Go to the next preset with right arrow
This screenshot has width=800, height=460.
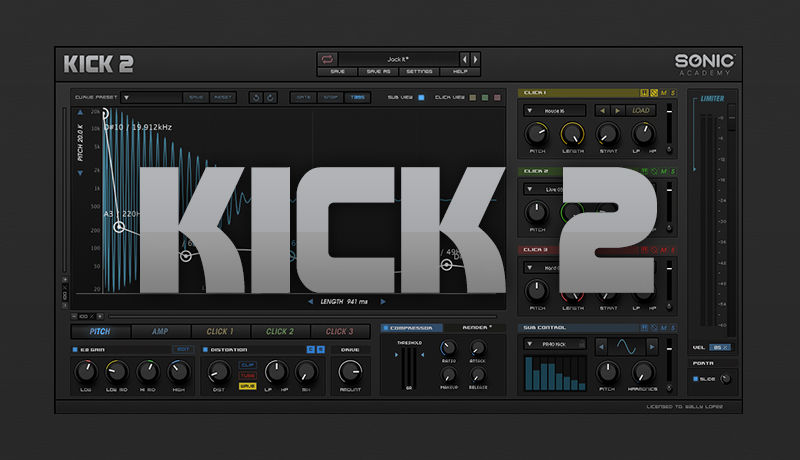click(x=474, y=59)
